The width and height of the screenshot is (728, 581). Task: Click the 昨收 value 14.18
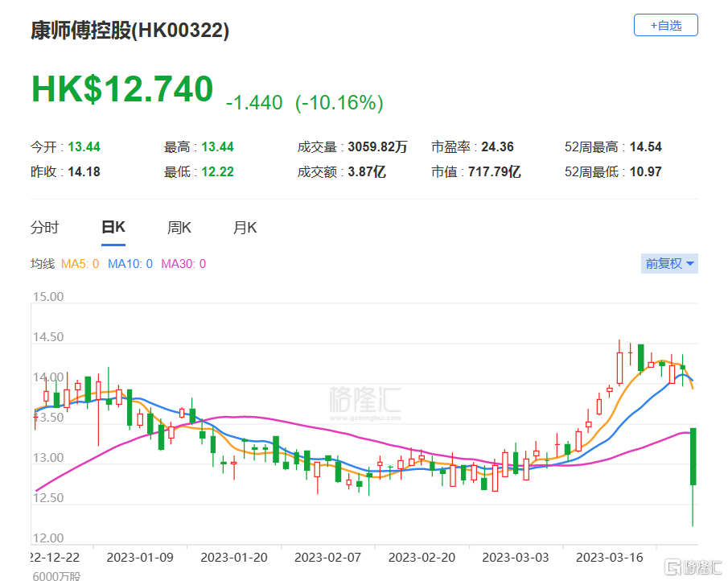point(84,172)
